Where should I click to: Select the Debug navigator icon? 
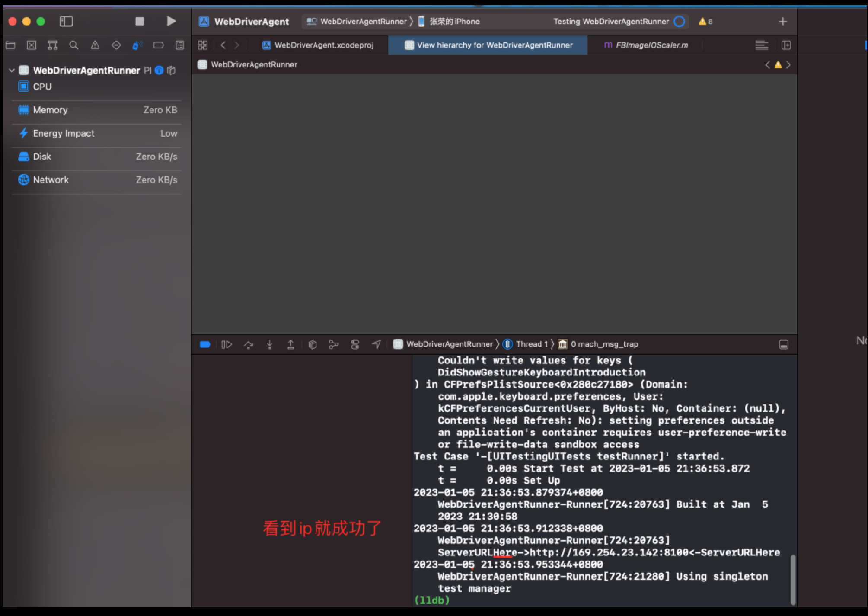(137, 45)
